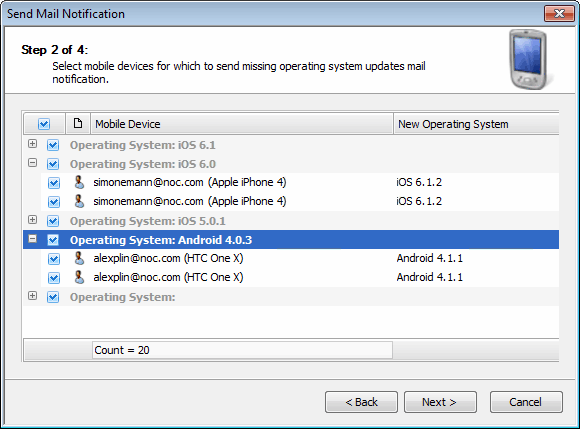The width and height of the screenshot is (580, 429).
Task: Click user icon beside second alexplin@noc.com row
Action: tap(79, 277)
